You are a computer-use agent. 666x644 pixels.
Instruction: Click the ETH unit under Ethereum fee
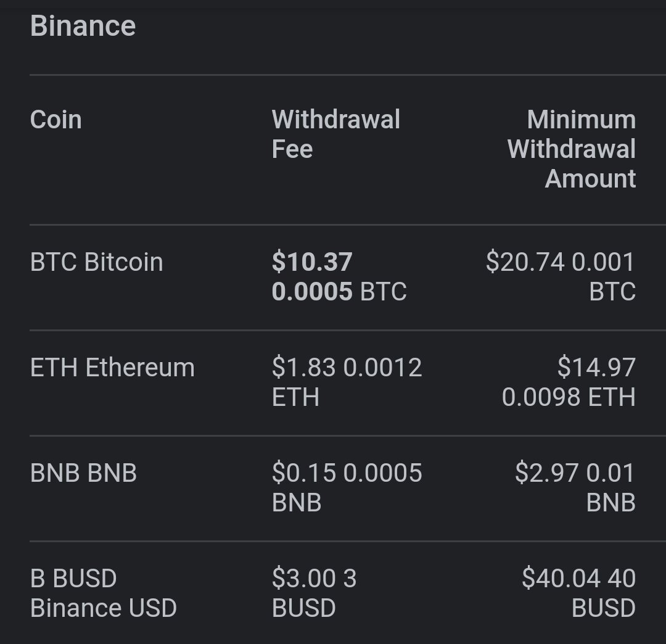[x=295, y=397]
